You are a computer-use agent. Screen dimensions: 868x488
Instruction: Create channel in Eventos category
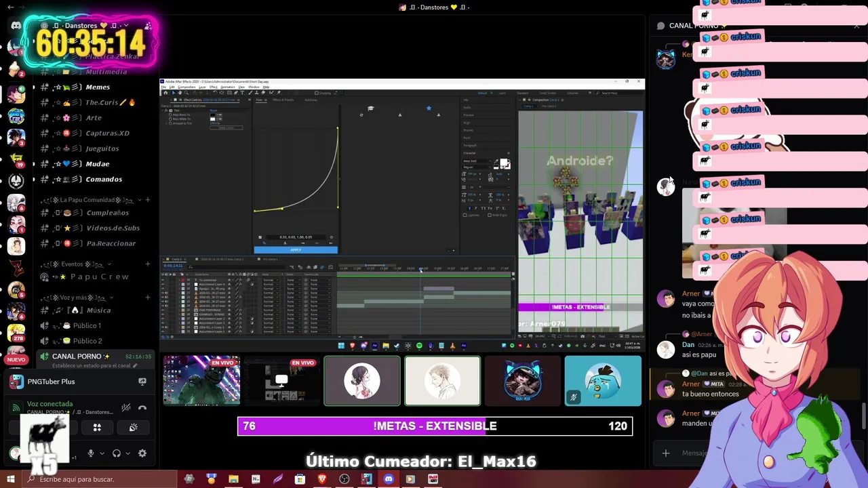coord(147,264)
